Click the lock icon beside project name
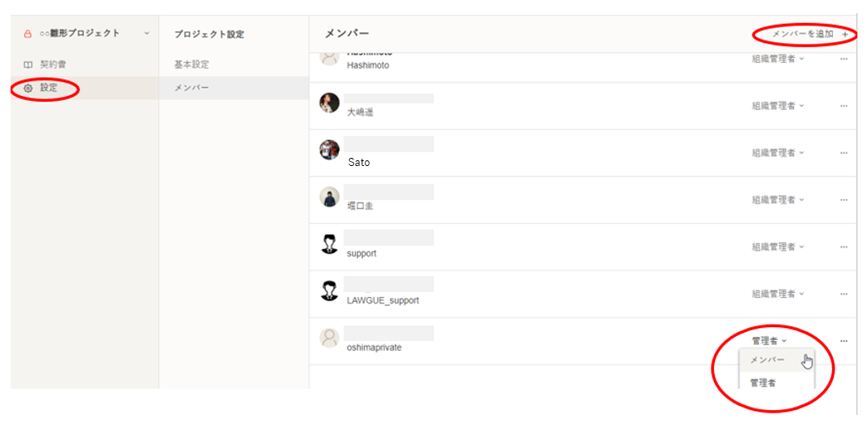The width and height of the screenshot is (868, 424). click(x=28, y=34)
